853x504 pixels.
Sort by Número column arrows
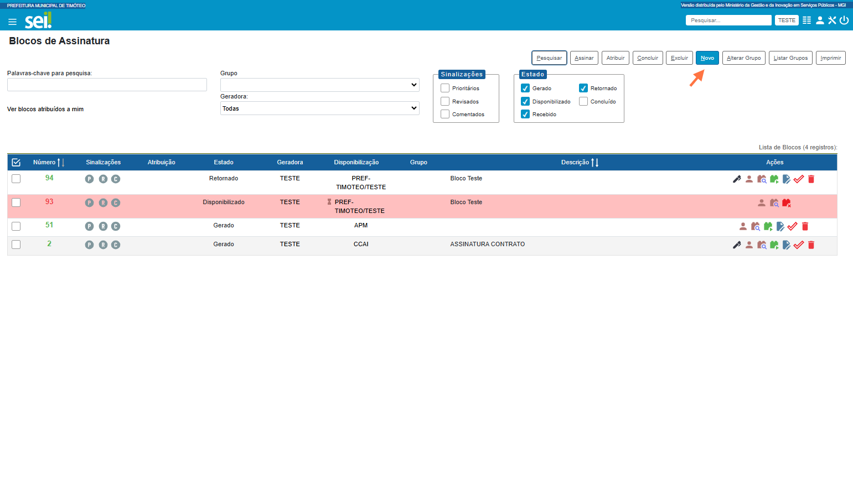pyautogui.click(x=61, y=163)
